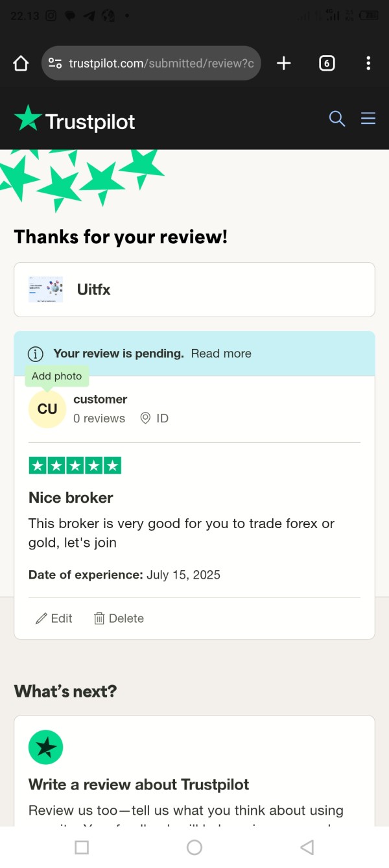The height and width of the screenshot is (868, 389).
Task: Click the CU profile avatar
Action: tap(47, 409)
